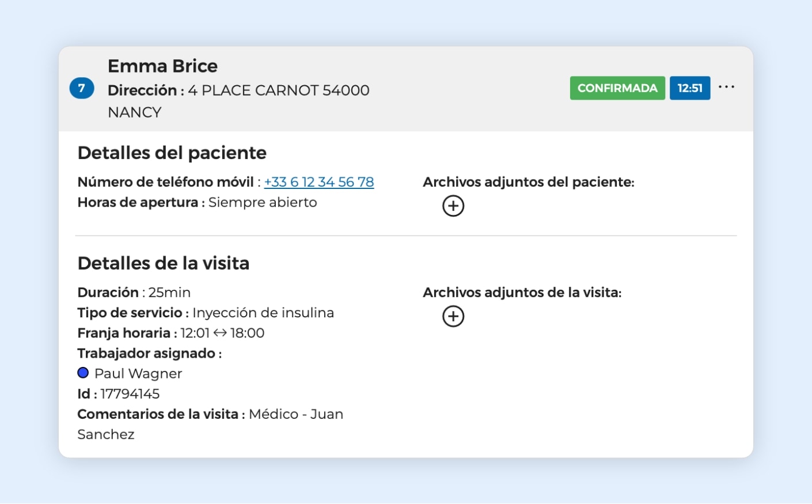Click the address 4 PLACE CARNOT 54000
The width and height of the screenshot is (812, 504).
(278, 90)
